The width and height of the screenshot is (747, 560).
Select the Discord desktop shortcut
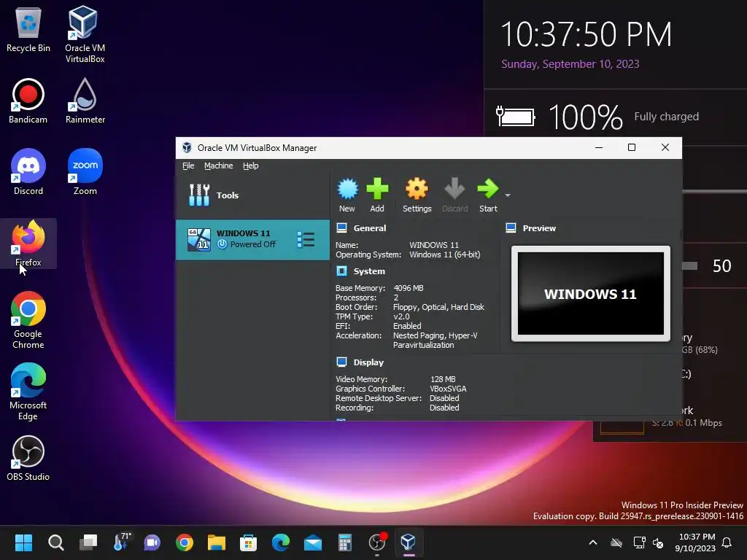pos(28,172)
